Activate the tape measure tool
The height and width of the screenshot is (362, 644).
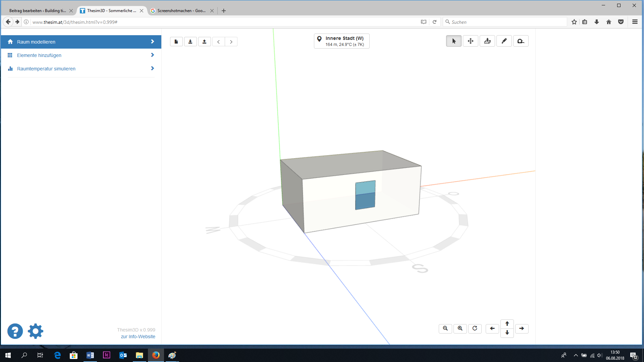click(521, 41)
